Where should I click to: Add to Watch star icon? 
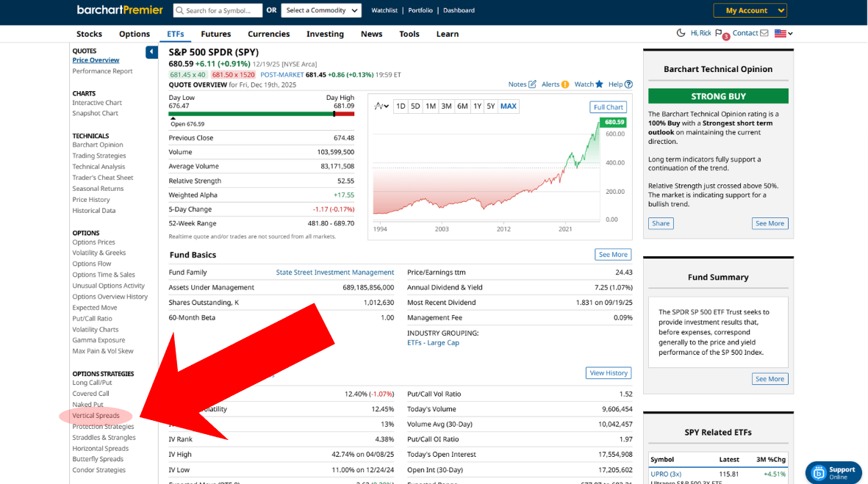(599, 84)
